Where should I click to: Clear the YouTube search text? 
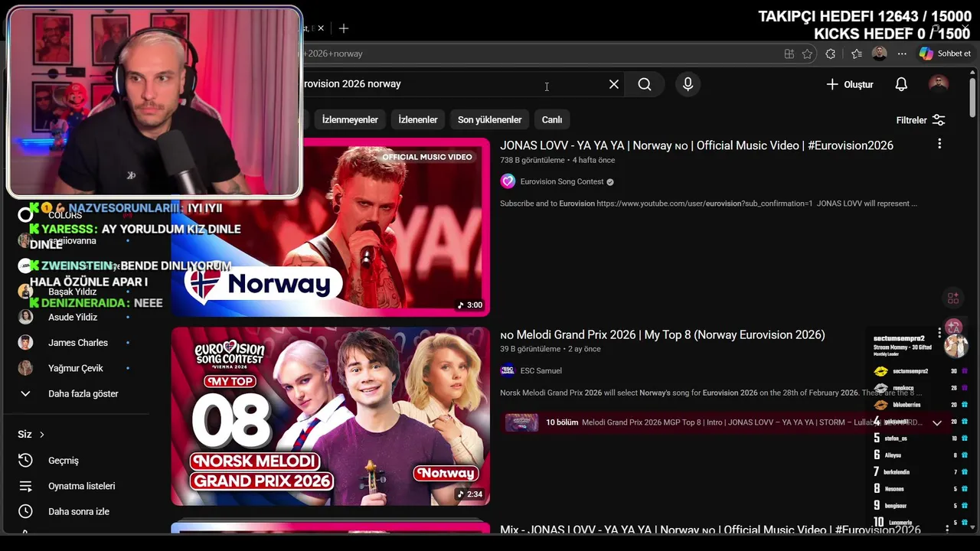pos(614,84)
